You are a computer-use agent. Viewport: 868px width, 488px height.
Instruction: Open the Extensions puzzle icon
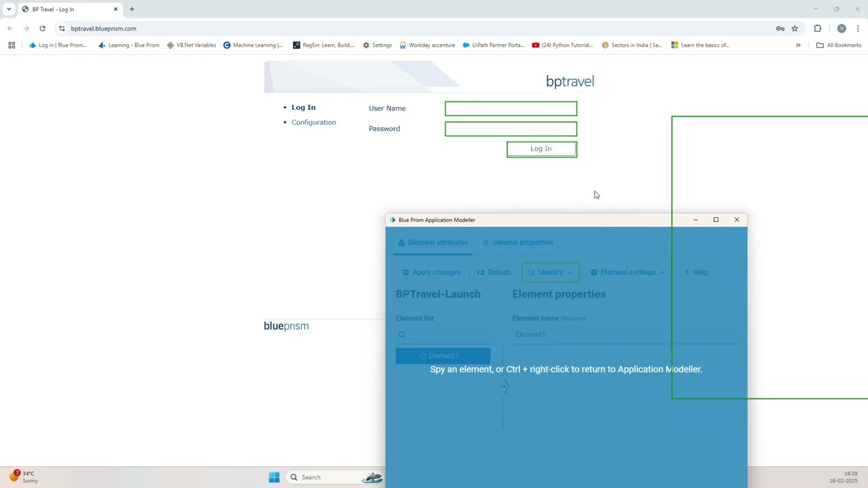817,28
